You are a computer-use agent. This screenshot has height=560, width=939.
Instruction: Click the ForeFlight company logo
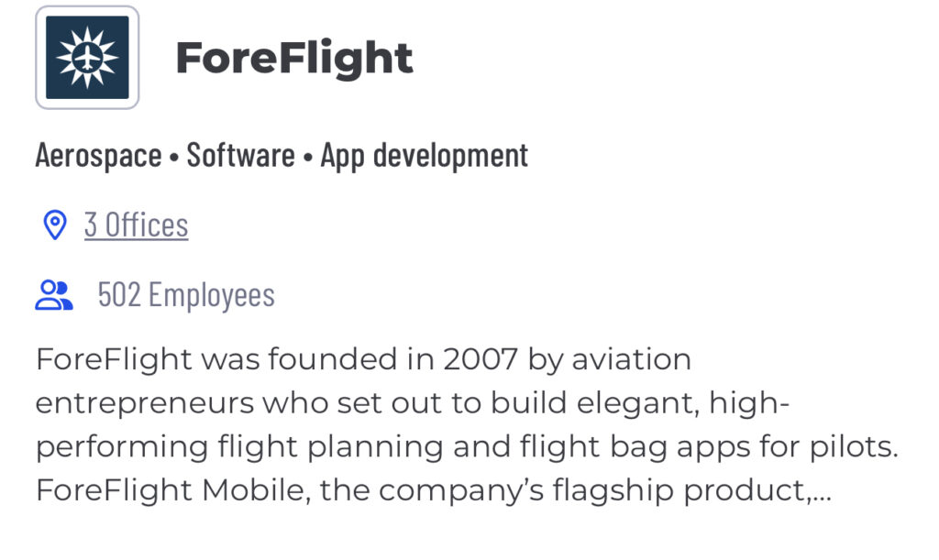tap(87, 58)
